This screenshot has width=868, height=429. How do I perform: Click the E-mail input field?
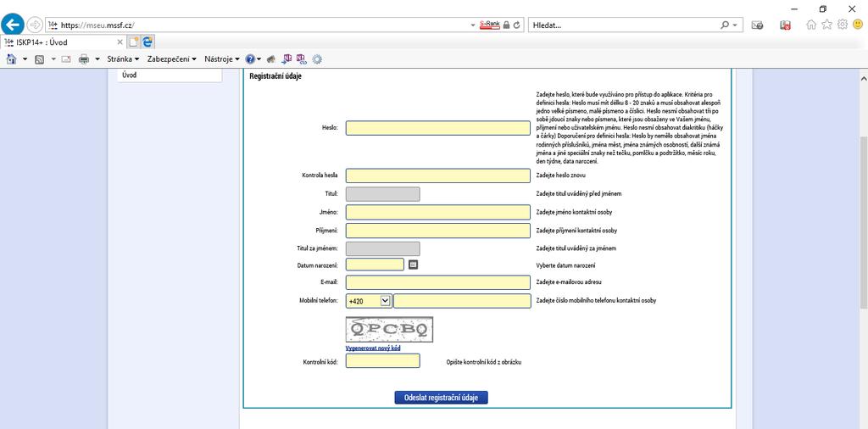438,282
